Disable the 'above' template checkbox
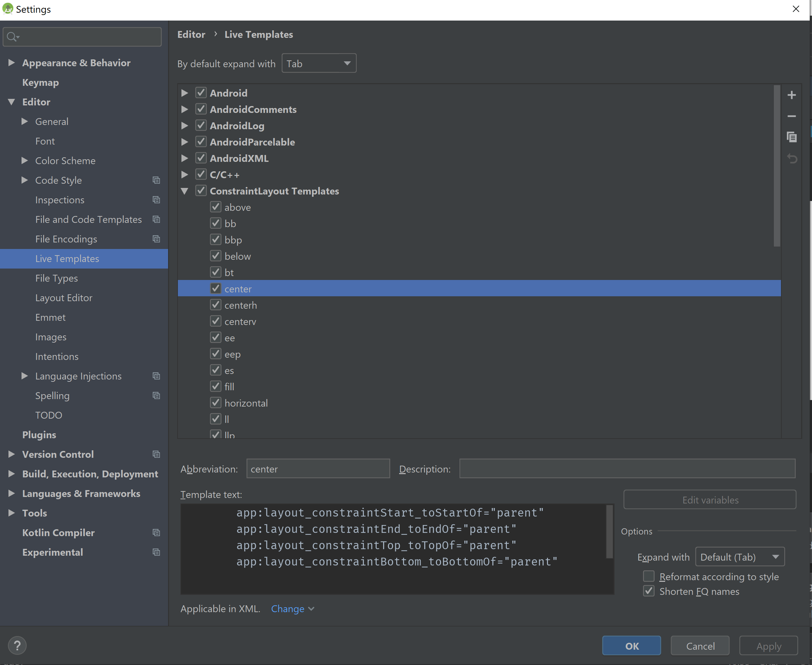Viewport: 812px width, 665px height. point(216,207)
